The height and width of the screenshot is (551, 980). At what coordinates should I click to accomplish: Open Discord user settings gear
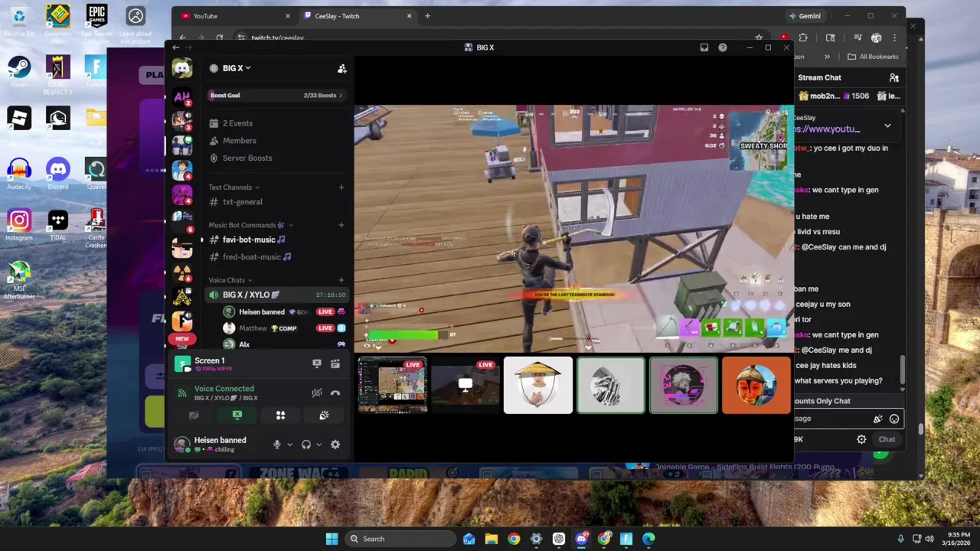pos(335,444)
